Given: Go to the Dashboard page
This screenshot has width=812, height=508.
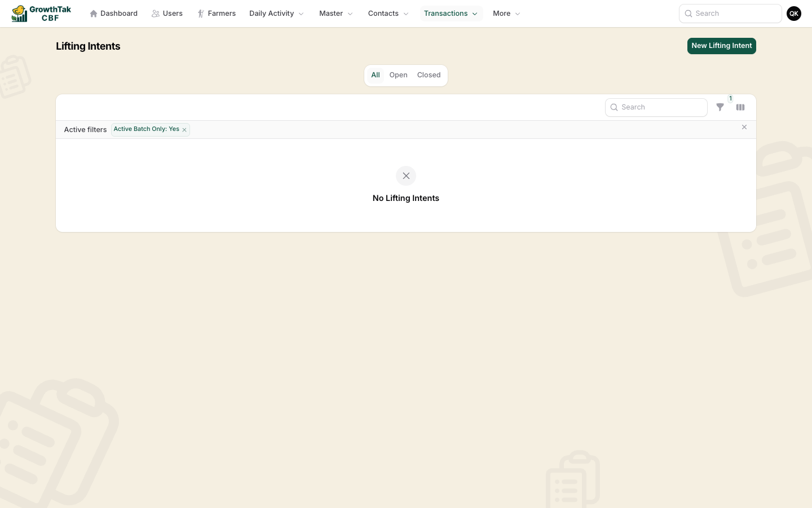Looking at the screenshot, I should point(113,14).
